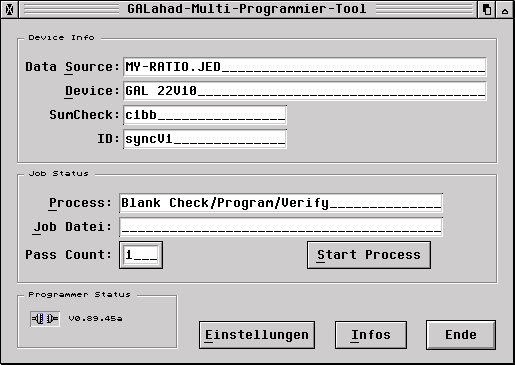Click the empty Job Datei field
The image size is (515, 365).
click(281, 227)
